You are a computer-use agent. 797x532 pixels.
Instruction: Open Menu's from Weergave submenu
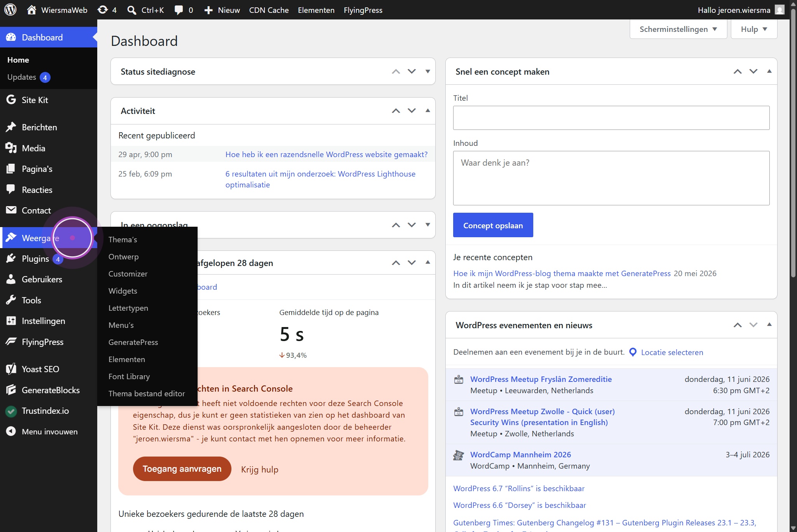pyautogui.click(x=121, y=325)
